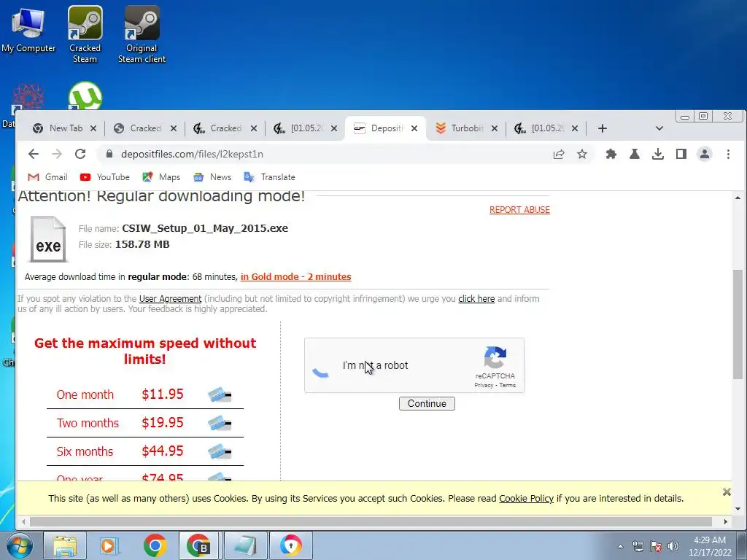Image resolution: width=747 pixels, height=560 pixels.
Task: Click the 'click here' violation report link
Action: pos(476,298)
